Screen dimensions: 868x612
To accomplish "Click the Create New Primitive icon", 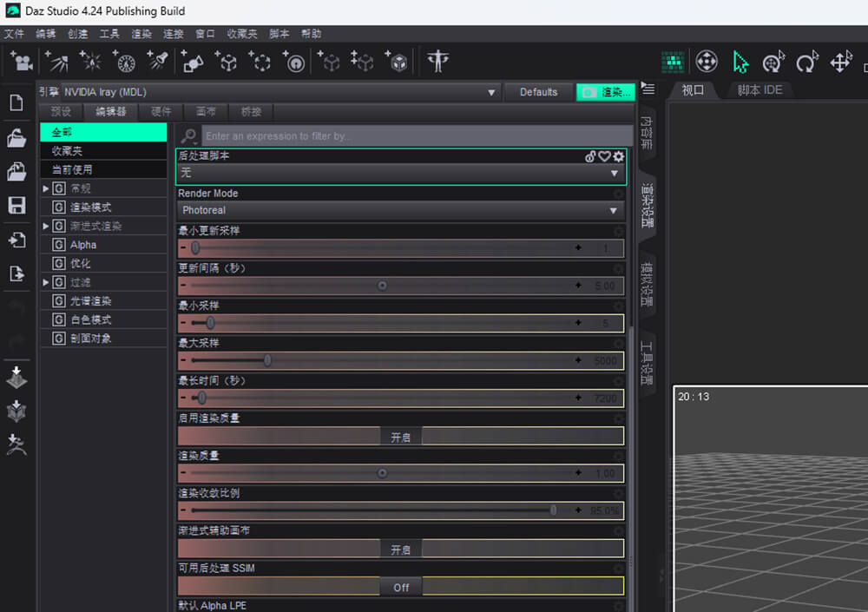I will (192, 62).
